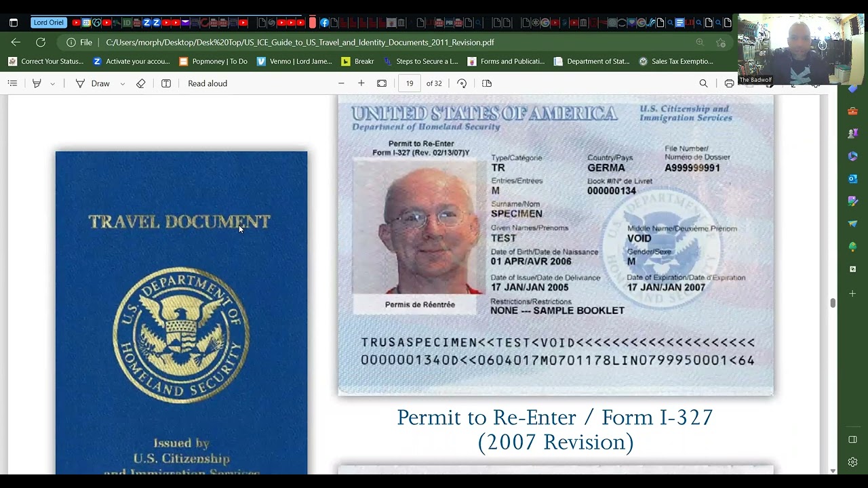
Task: Open the Correct Your Status bookmark
Action: point(46,61)
